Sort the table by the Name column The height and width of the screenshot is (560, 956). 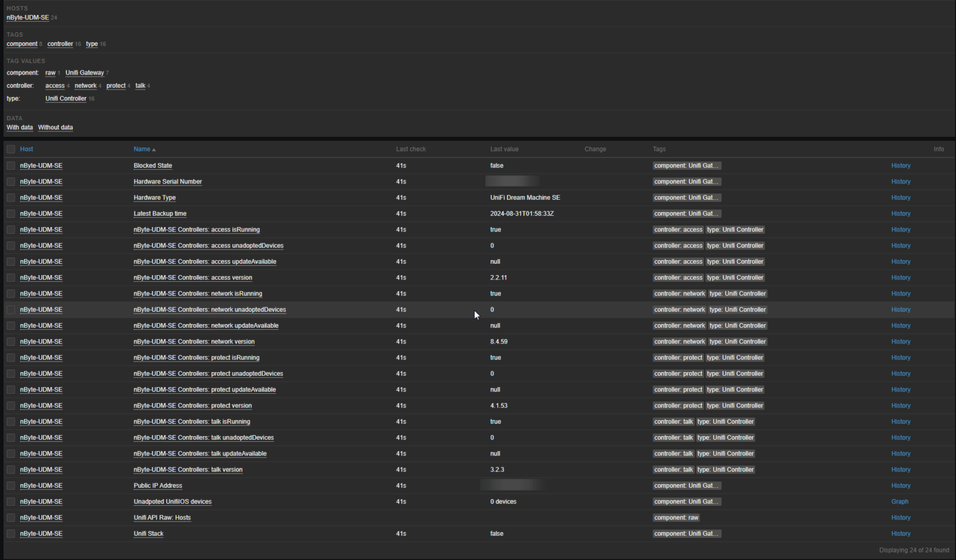(x=142, y=149)
